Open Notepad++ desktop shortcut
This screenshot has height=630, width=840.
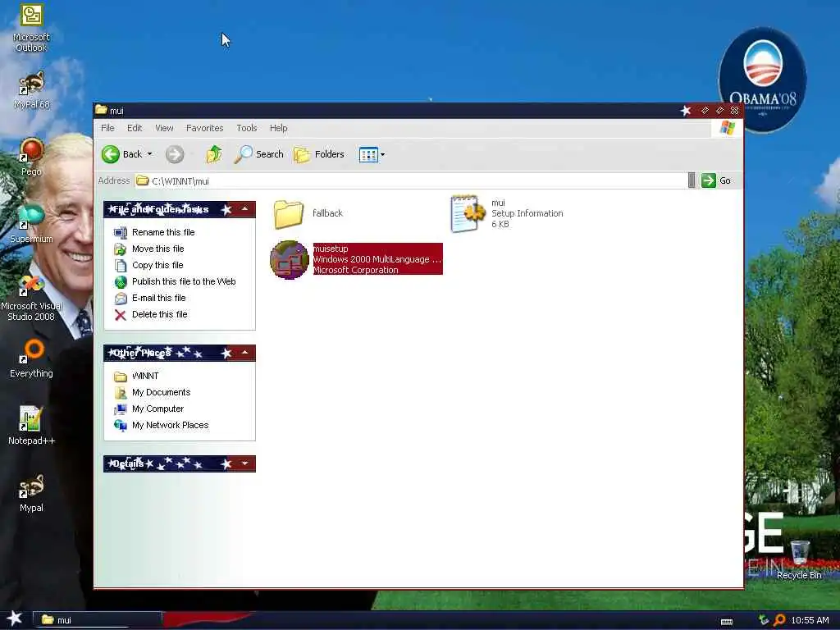tap(32, 426)
